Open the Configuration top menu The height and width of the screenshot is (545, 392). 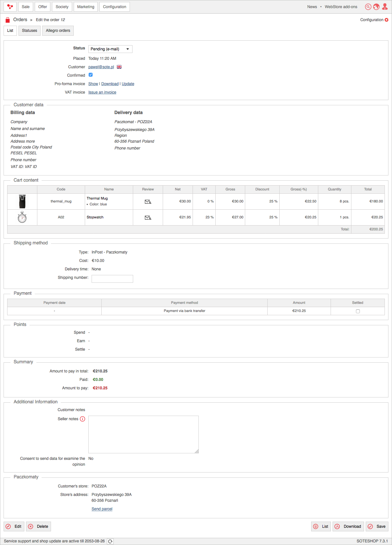115,7
